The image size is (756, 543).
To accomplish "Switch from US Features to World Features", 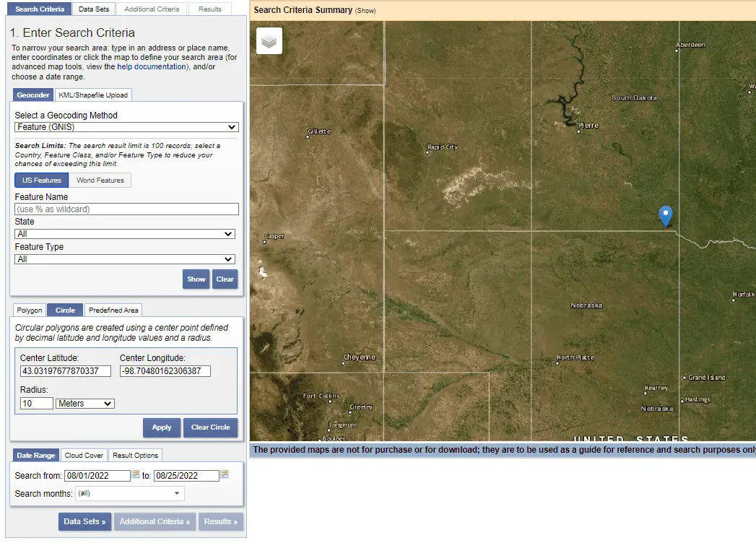I will click(x=100, y=180).
